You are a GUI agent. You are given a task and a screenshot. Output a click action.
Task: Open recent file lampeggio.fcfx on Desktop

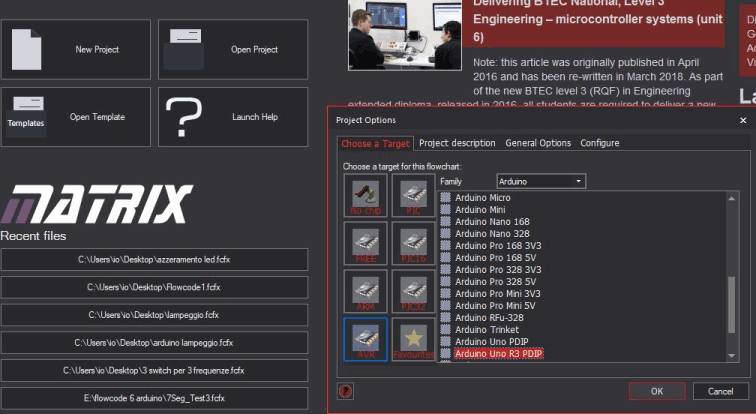pos(154,315)
